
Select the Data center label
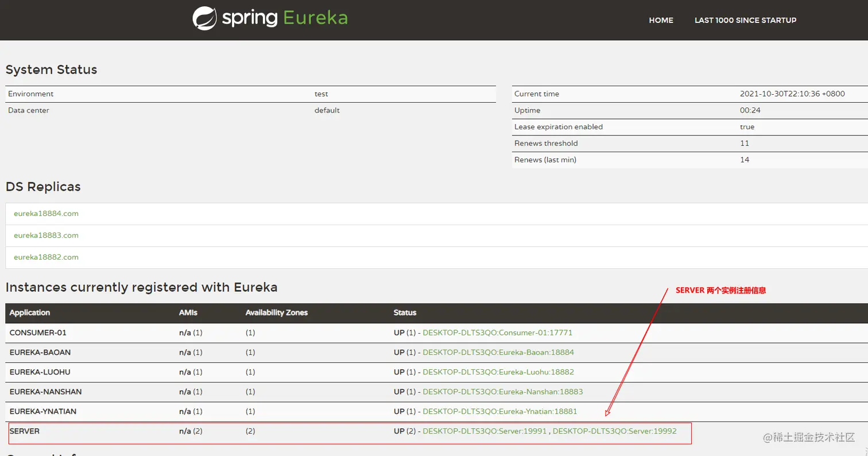tap(29, 110)
